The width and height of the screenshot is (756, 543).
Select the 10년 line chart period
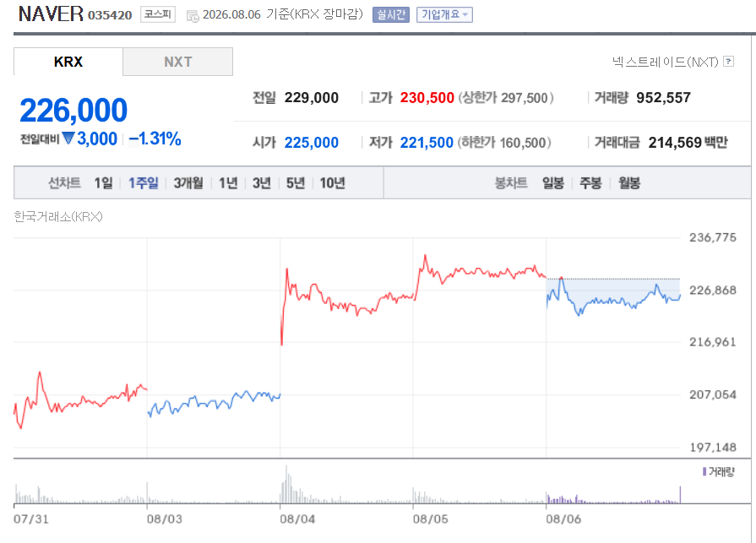tap(333, 183)
